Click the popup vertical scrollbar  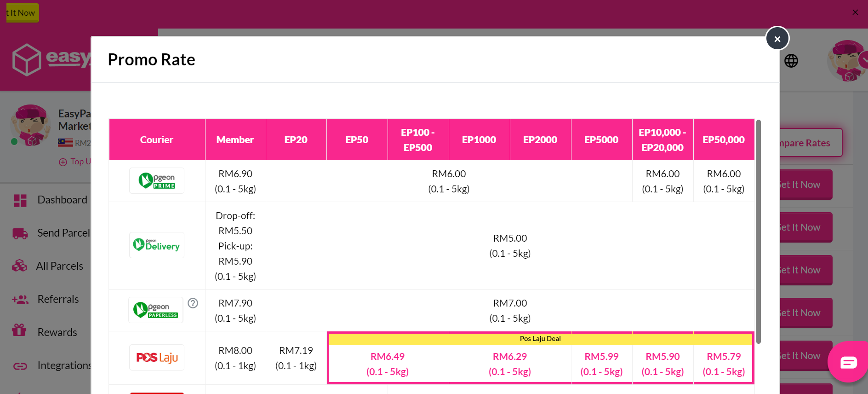tap(759, 232)
